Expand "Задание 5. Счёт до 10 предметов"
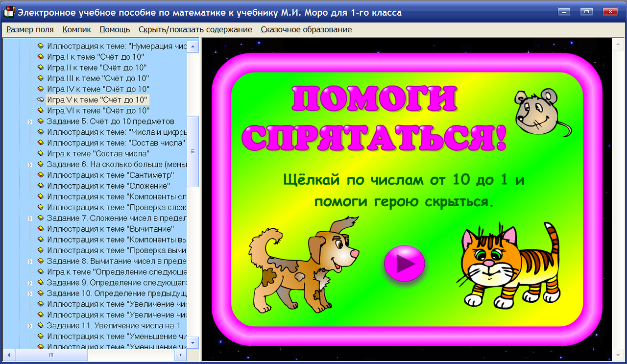 (30, 121)
